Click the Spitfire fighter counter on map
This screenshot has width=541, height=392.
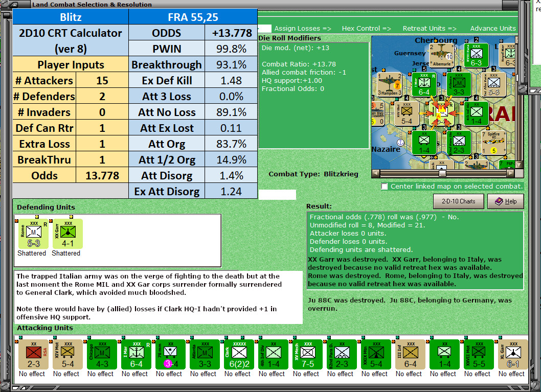tap(493, 143)
